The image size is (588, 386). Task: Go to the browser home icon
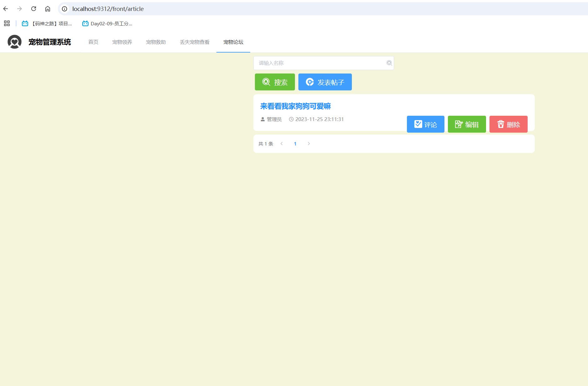coord(48,9)
